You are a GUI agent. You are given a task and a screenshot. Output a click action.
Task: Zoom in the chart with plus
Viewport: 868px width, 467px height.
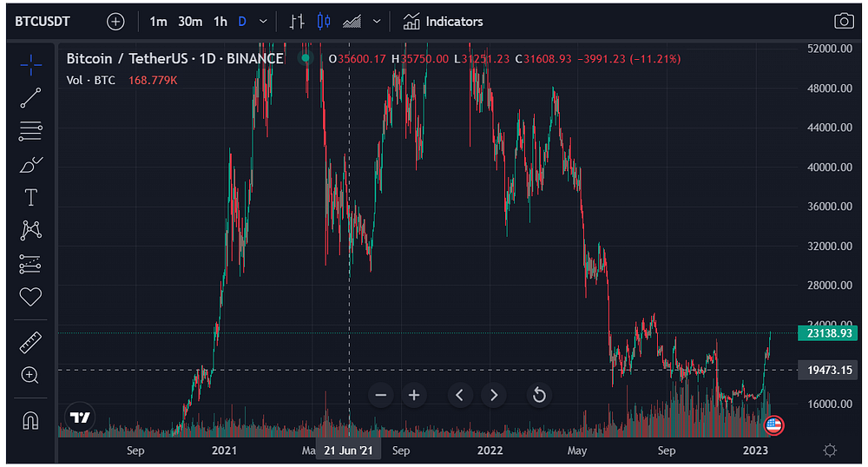click(x=414, y=395)
